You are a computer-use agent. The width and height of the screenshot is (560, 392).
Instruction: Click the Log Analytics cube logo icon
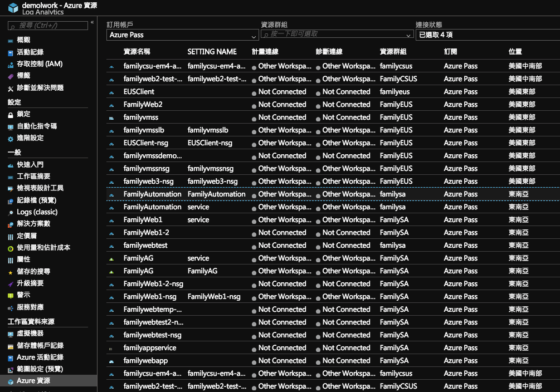point(13,7)
